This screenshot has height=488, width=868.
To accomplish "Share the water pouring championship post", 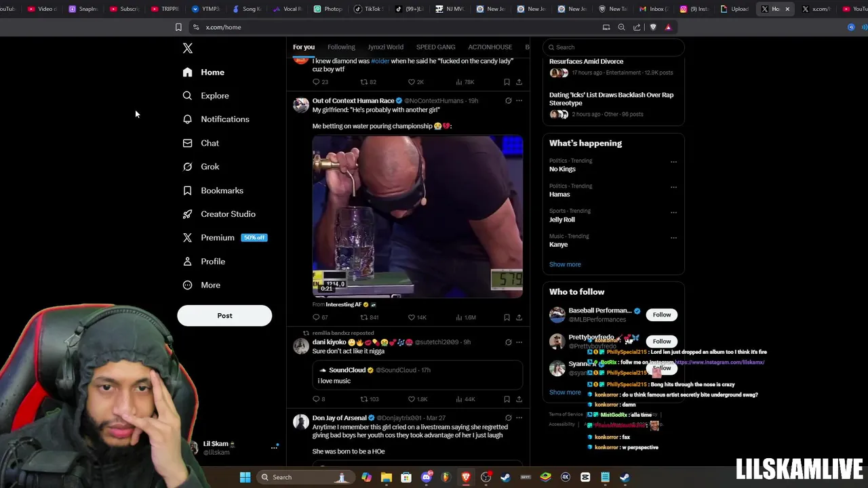I will 519,317.
